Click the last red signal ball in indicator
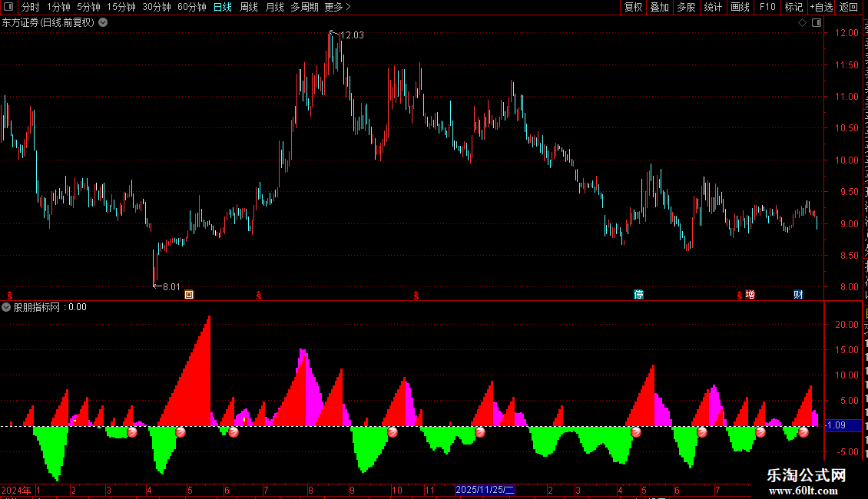This screenshot has width=868, height=499. tap(803, 432)
